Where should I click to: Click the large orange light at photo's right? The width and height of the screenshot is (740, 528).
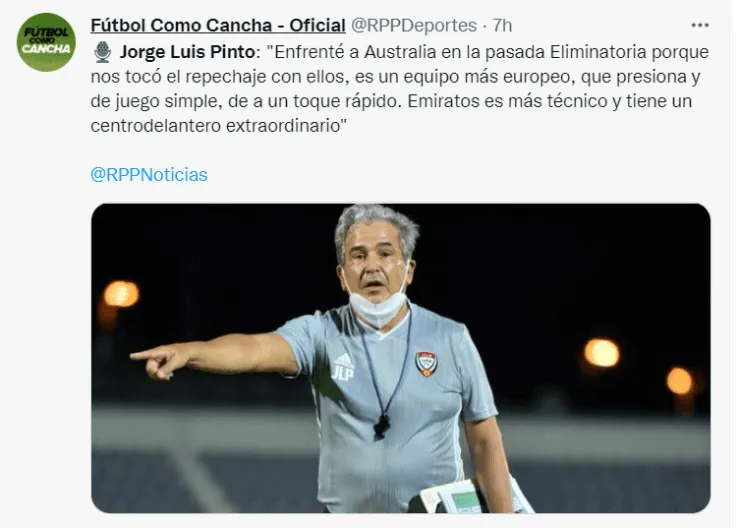tap(601, 353)
